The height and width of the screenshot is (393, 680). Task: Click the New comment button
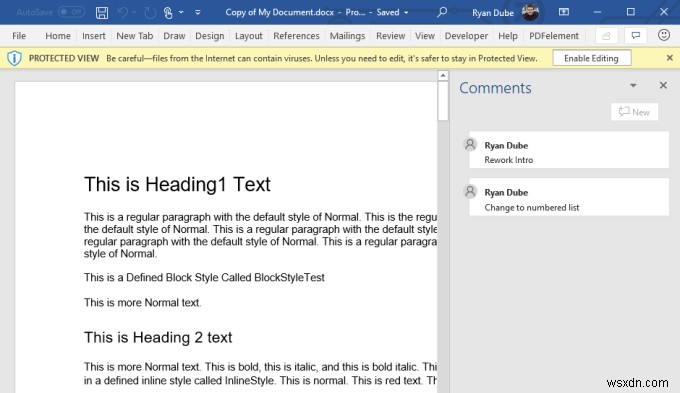click(x=634, y=112)
